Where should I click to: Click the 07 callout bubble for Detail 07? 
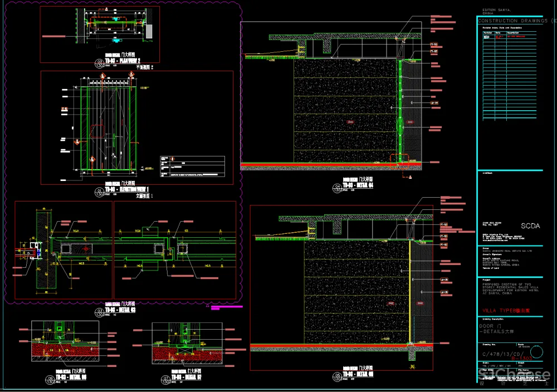click(163, 381)
